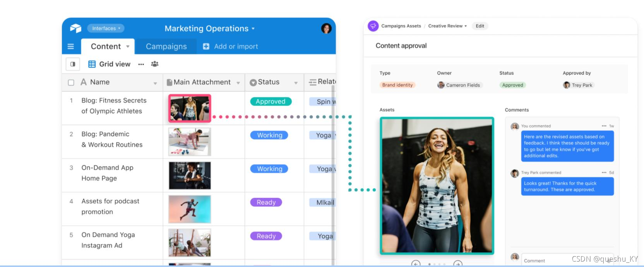Click the user avatar in blue header

(x=326, y=28)
